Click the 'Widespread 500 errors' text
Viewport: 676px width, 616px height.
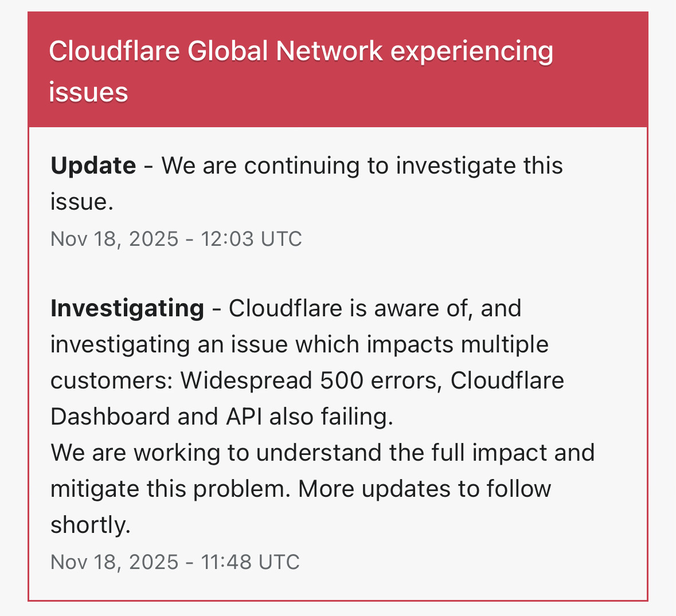311,380
